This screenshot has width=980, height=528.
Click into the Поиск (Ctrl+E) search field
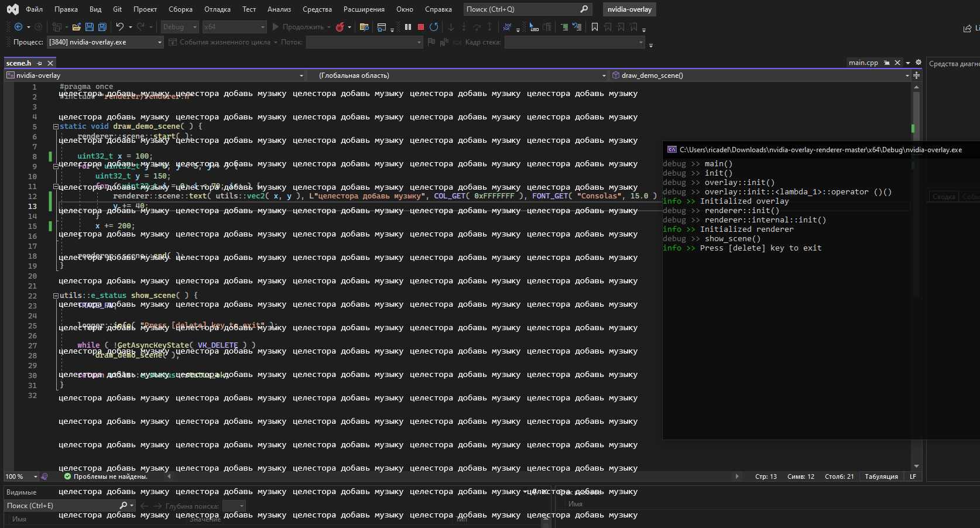(61, 505)
